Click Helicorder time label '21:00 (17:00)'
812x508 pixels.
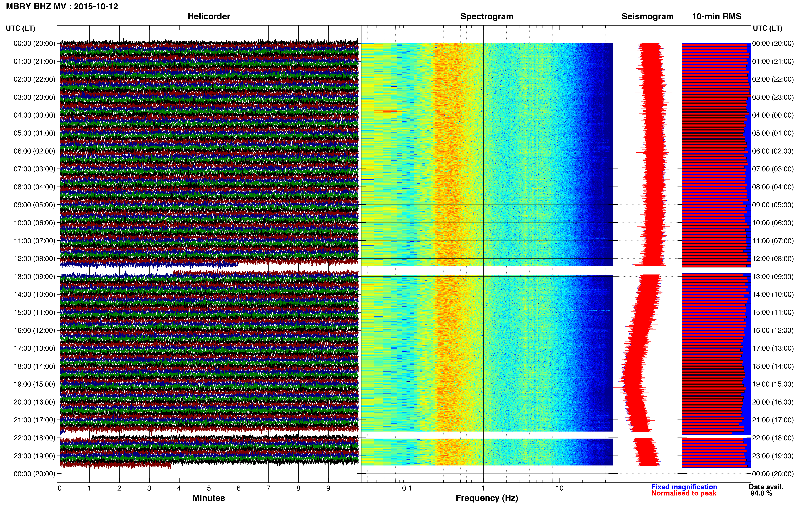click(x=34, y=420)
